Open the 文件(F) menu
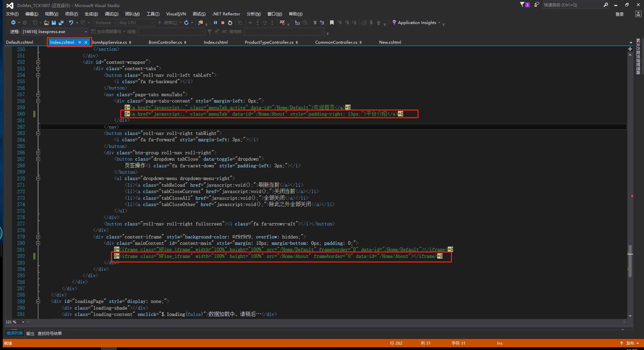 point(12,14)
